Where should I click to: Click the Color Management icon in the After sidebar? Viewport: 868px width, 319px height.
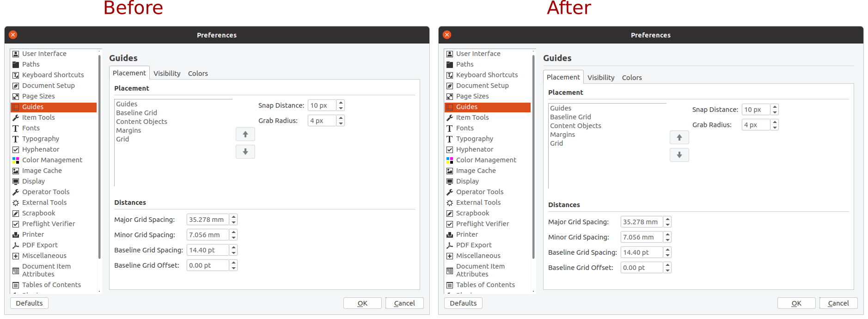450,160
